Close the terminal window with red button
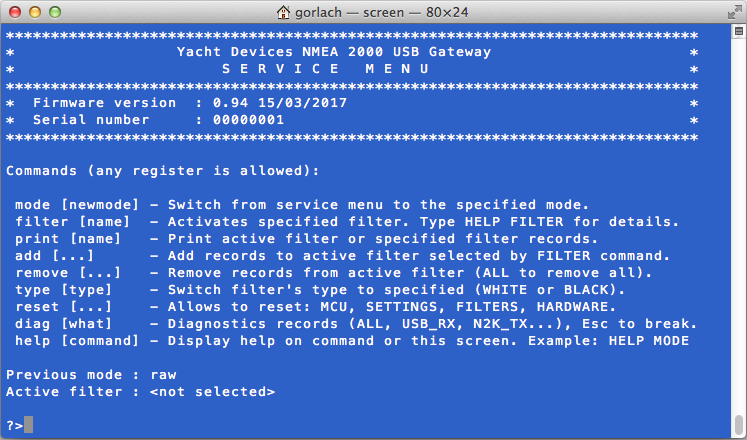 [x=14, y=12]
